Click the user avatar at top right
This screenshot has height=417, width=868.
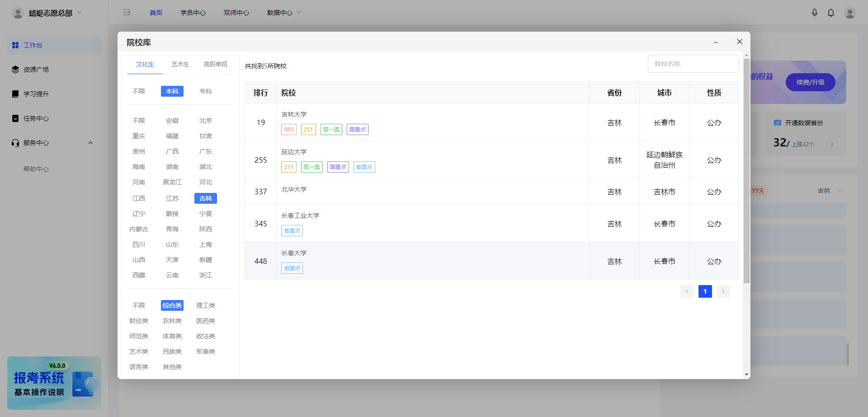click(x=849, y=13)
